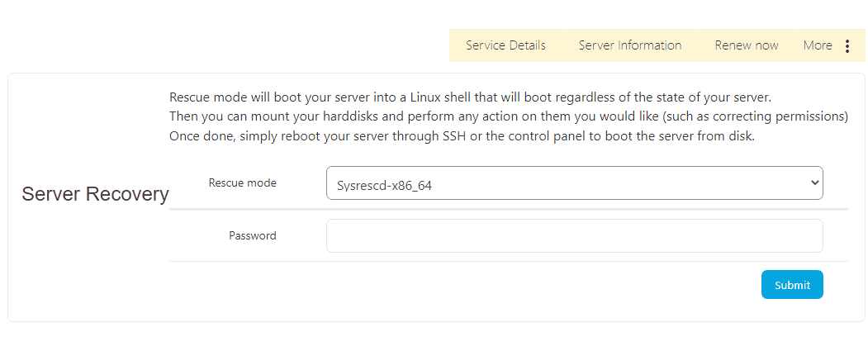Switch to the Server Information tab
Viewport: 868px width, 346px height.
tap(630, 45)
